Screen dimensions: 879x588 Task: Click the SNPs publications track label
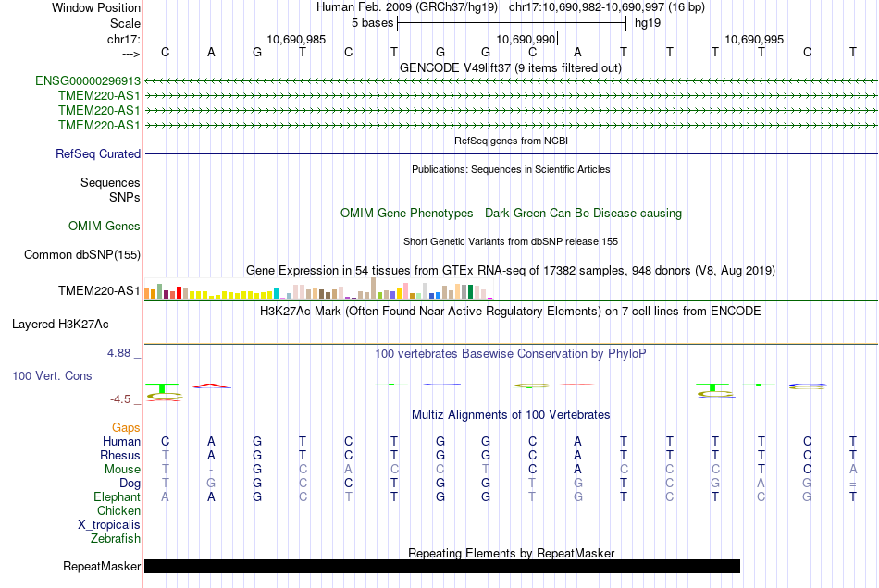click(x=125, y=197)
